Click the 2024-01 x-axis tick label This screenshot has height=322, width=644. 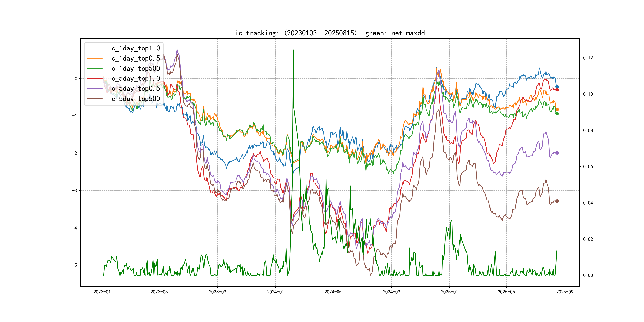pyautogui.click(x=275, y=292)
